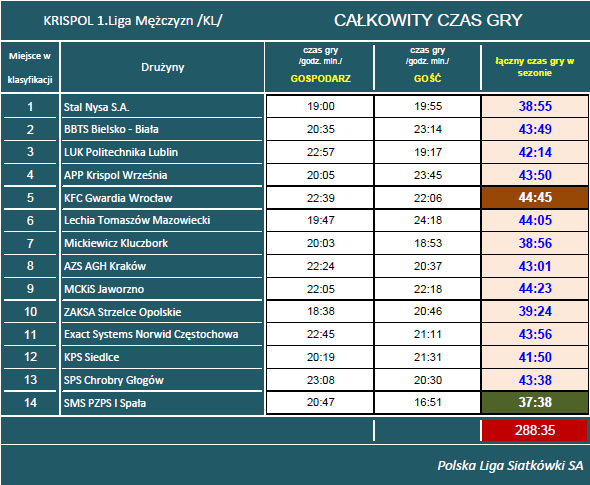Click the Stal Nysa S.A. team name
Viewport: 590px width, 485px height.
[x=96, y=107]
